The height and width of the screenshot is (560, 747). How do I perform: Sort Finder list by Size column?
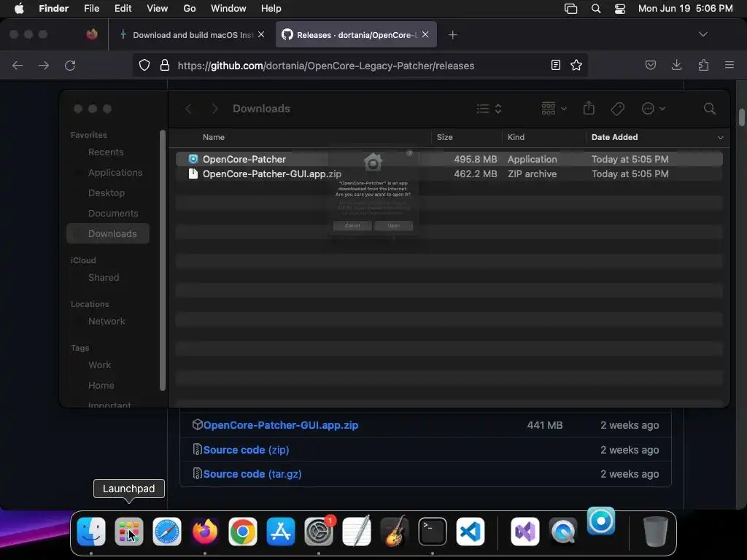pos(444,137)
